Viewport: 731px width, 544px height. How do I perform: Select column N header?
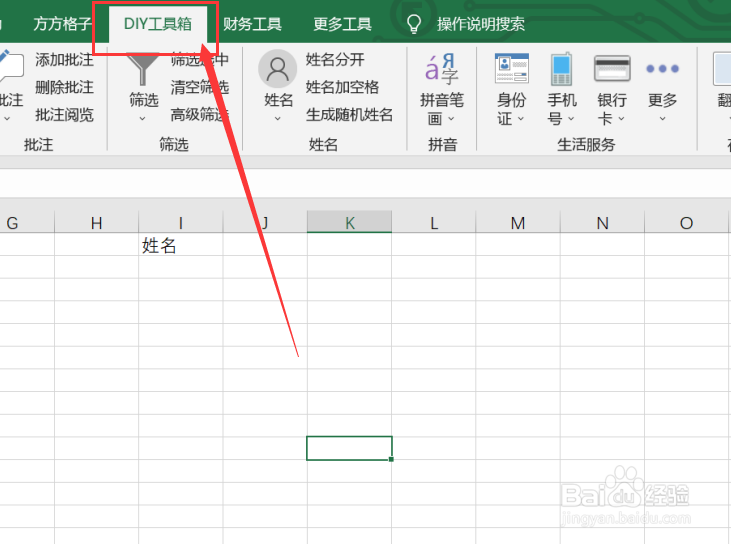[x=602, y=223]
